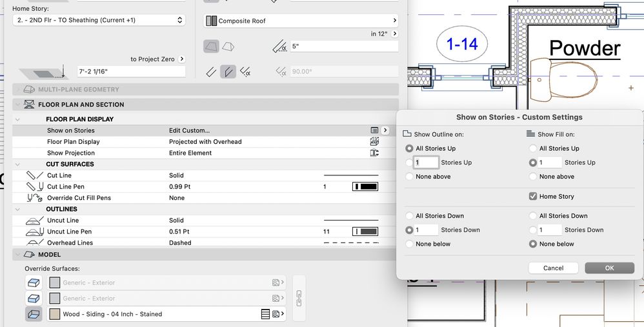Expand the Multi-Plane Geometry panel
644x327 pixels.
click(x=17, y=89)
